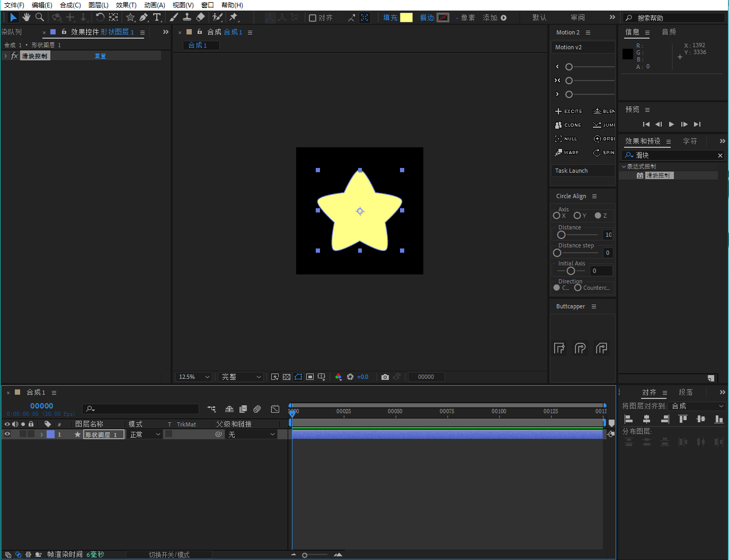This screenshot has width=729, height=560.
Task: Open the 动画(A) menu
Action: tap(155, 5)
